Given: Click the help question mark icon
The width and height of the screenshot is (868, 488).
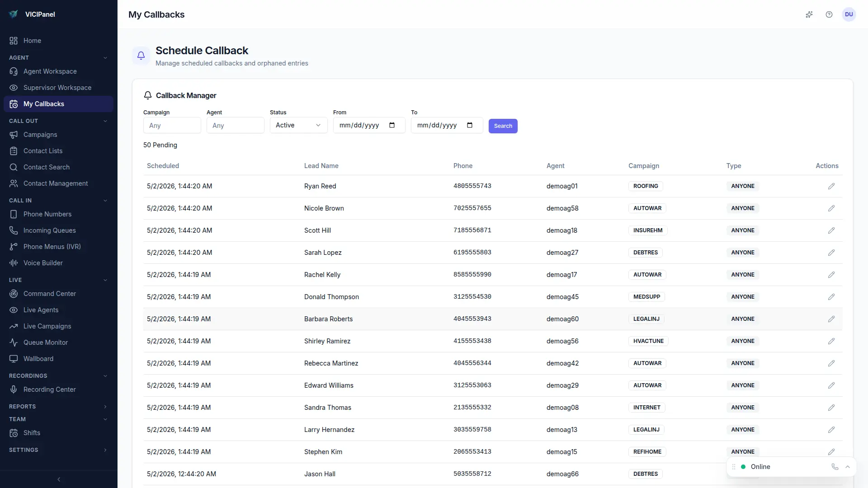Looking at the screenshot, I should coord(829,14).
